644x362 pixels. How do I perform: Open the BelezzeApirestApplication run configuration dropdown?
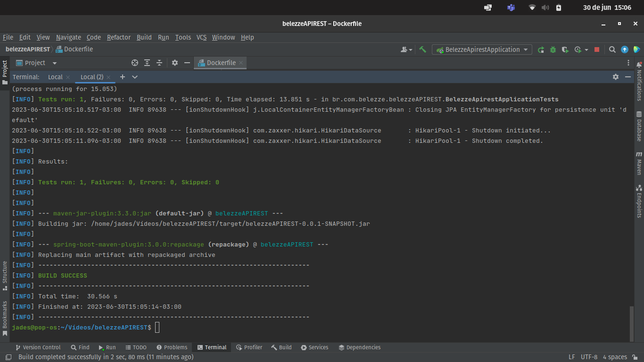pos(482,49)
